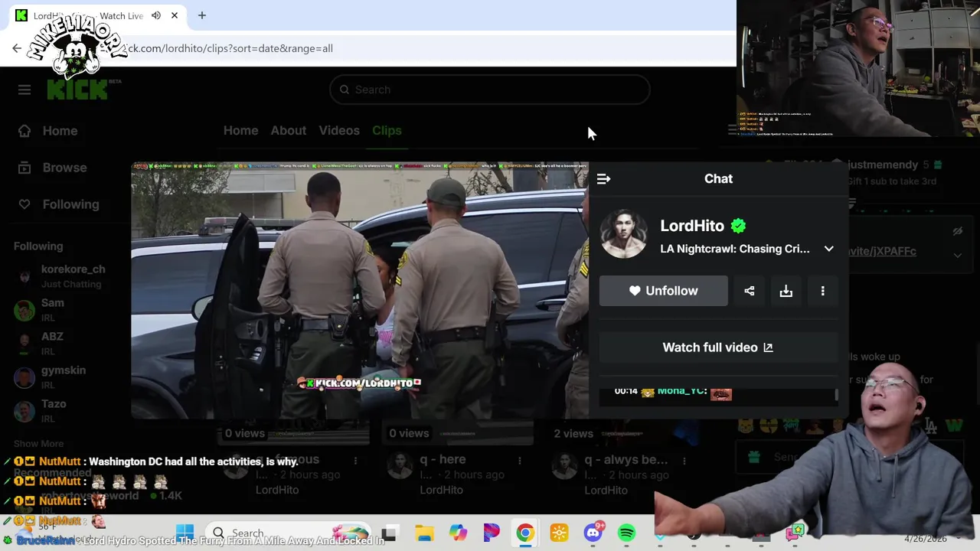The image size is (980, 551).
Task: Open the 'q - always be...' clip
Action: pos(626,460)
